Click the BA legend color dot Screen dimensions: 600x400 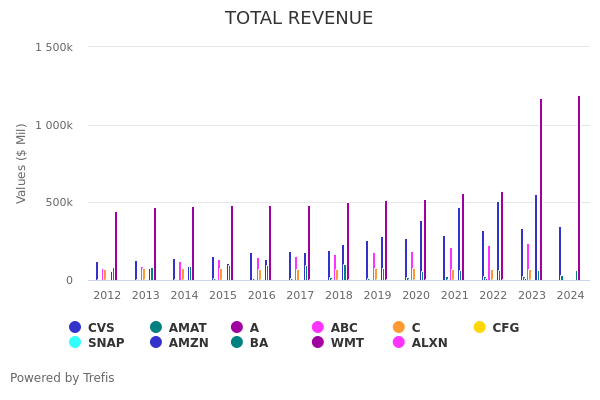(x=237, y=342)
